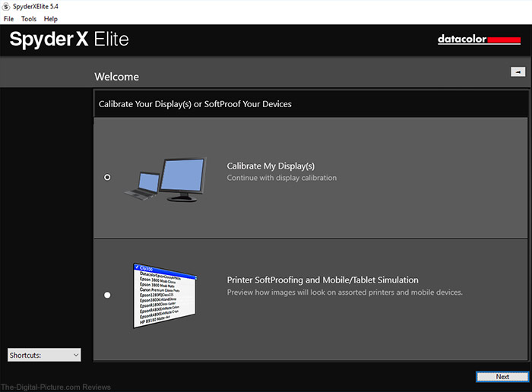
Task: Select the Calibrate My Display(s) radio button
Action: coord(107,177)
